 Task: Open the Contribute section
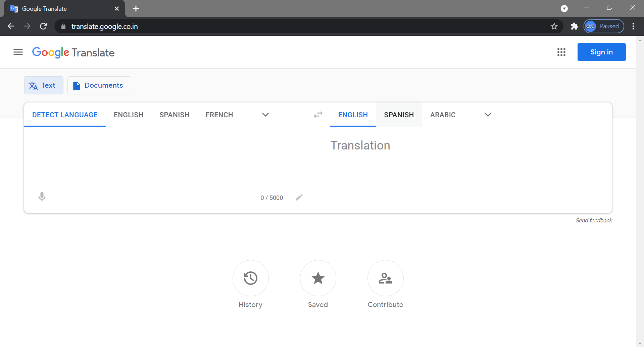pyautogui.click(x=385, y=278)
